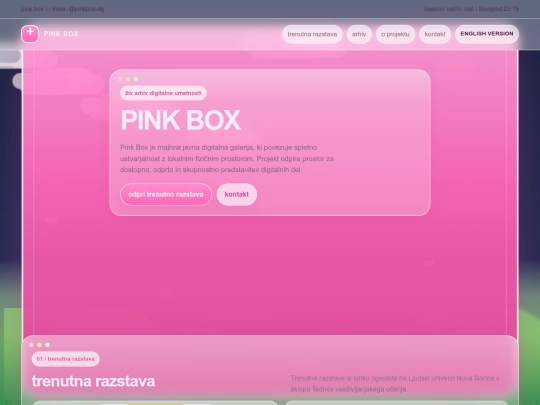Go to the o projektu nav item
540x405 pixels.
click(395, 34)
